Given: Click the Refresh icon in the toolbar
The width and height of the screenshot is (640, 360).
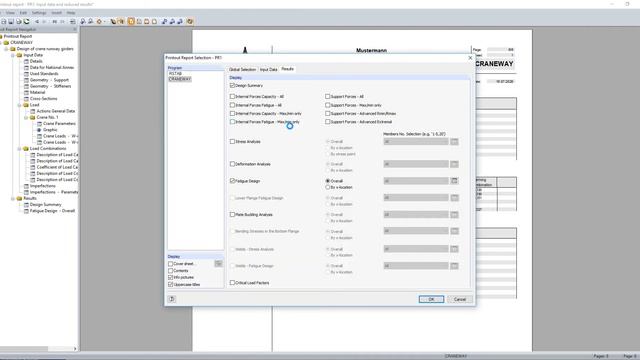Looking at the screenshot, I should 27,21.
